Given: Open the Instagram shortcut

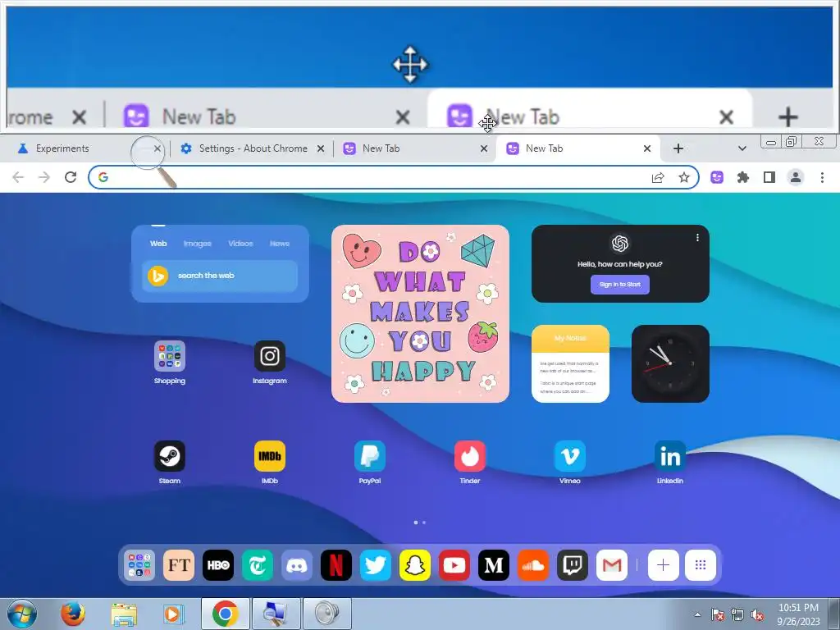Looking at the screenshot, I should click(x=269, y=356).
